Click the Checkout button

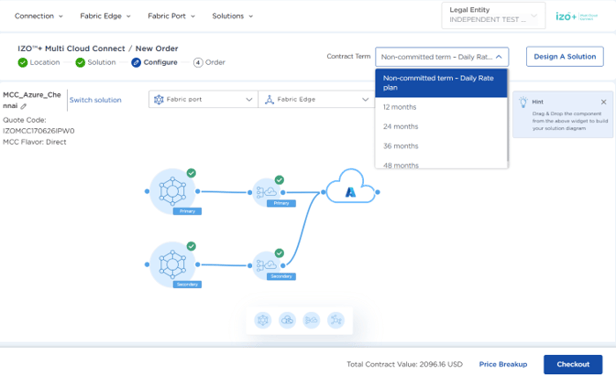573,364
